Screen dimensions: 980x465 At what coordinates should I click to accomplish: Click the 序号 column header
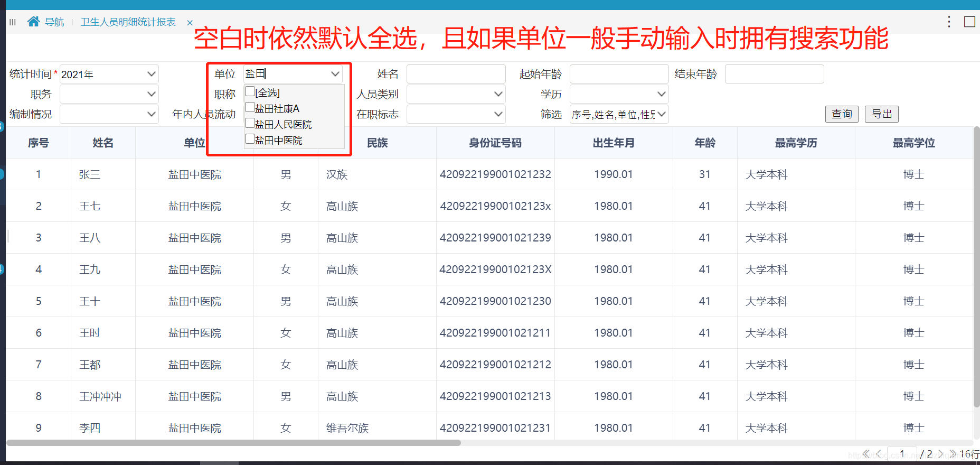[39, 143]
